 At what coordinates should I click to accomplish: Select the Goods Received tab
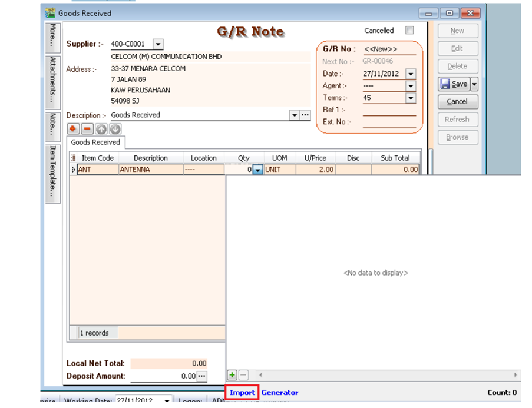pyautogui.click(x=95, y=142)
